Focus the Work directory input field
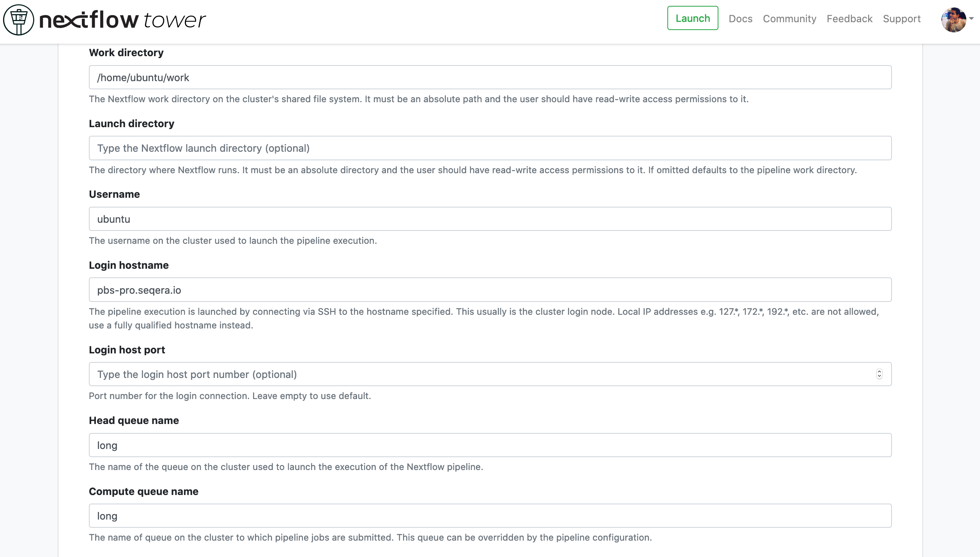980x557 pixels. [x=490, y=77]
